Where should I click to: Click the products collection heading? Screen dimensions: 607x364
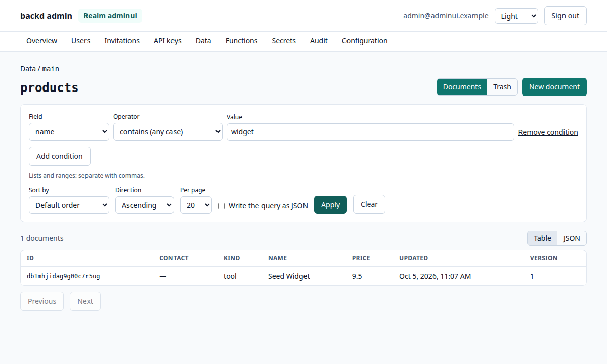coord(50,88)
